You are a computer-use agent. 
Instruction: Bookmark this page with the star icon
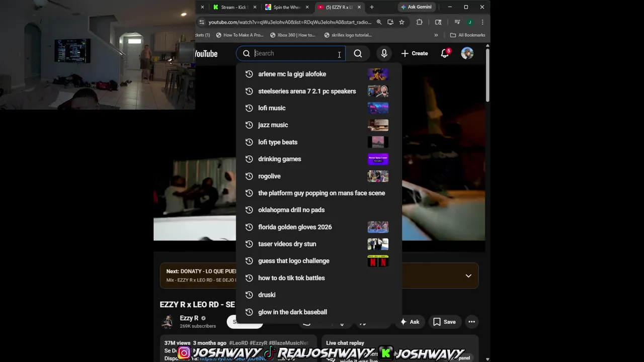tap(401, 22)
